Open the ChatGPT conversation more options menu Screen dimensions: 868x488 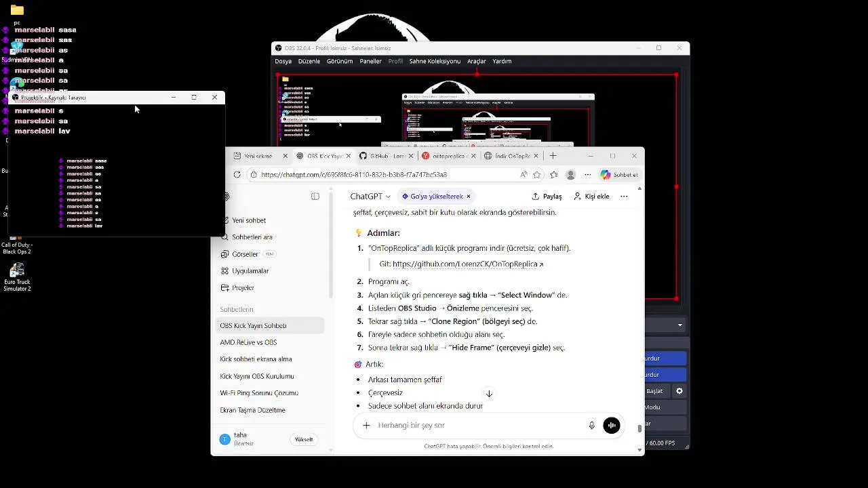tap(624, 197)
